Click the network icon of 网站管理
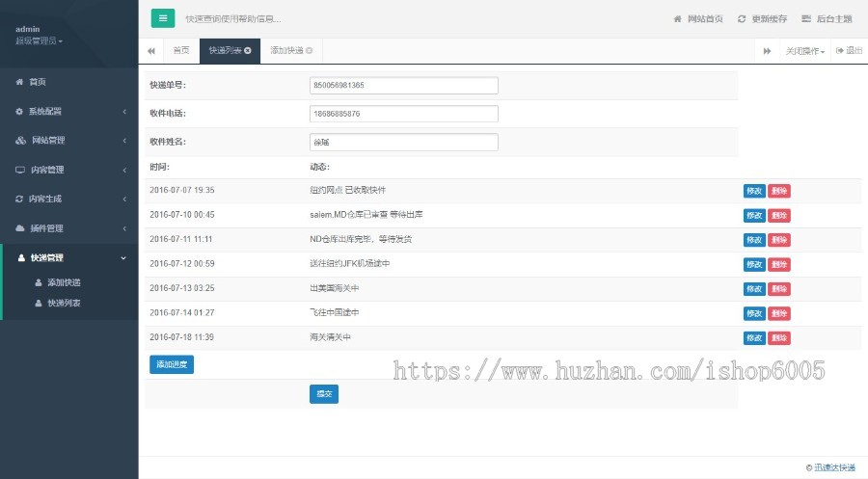This screenshot has height=479, width=868. pyautogui.click(x=20, y=141)
